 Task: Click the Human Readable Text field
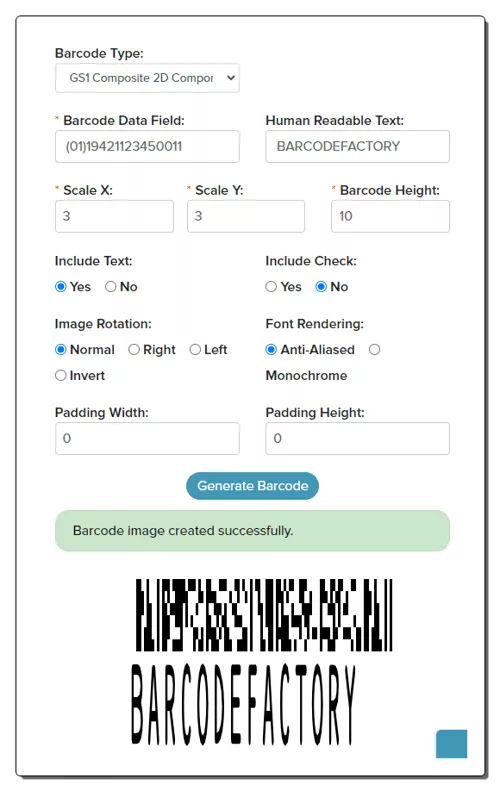pyautogui.click(x=357, y=146)
